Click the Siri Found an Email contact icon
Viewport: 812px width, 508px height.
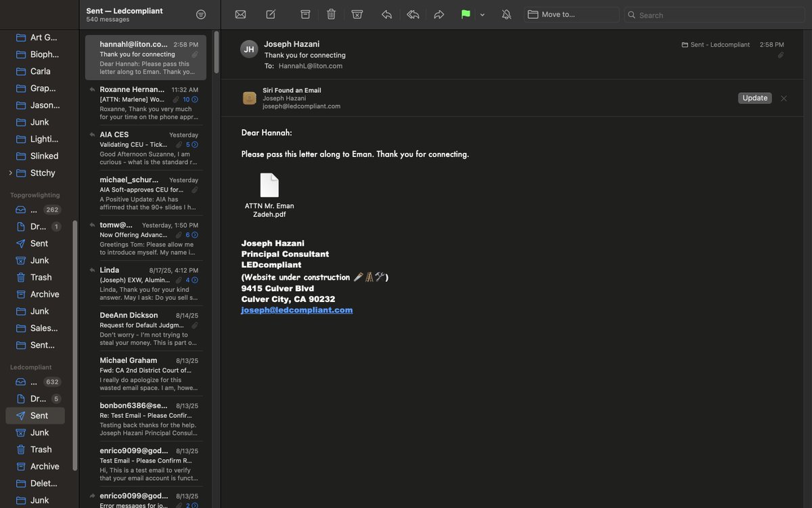[250, 98]
